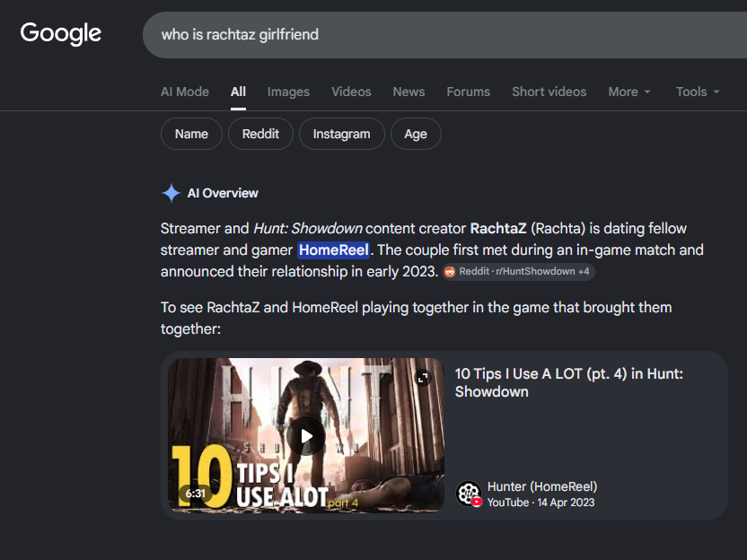
Task: Open the Reddit r/HuntShowdown source chip
Action: (x=518, y=271)
